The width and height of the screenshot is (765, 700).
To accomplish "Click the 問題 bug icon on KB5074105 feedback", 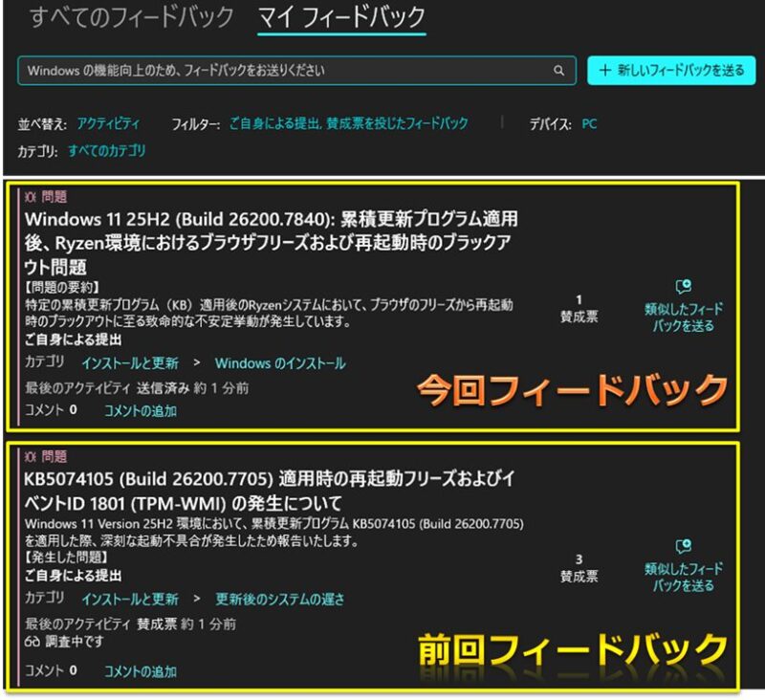I will click(30, 457).
